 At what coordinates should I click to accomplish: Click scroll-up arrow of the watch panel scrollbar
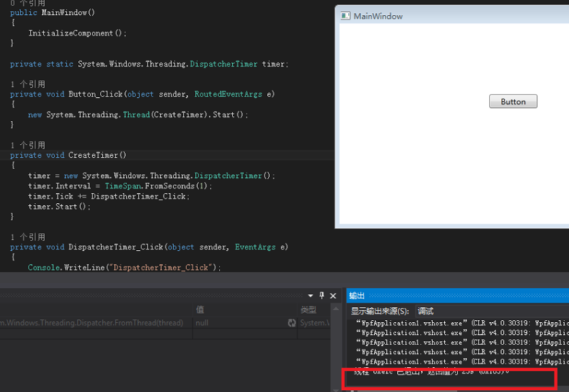[x=336, y=309]
